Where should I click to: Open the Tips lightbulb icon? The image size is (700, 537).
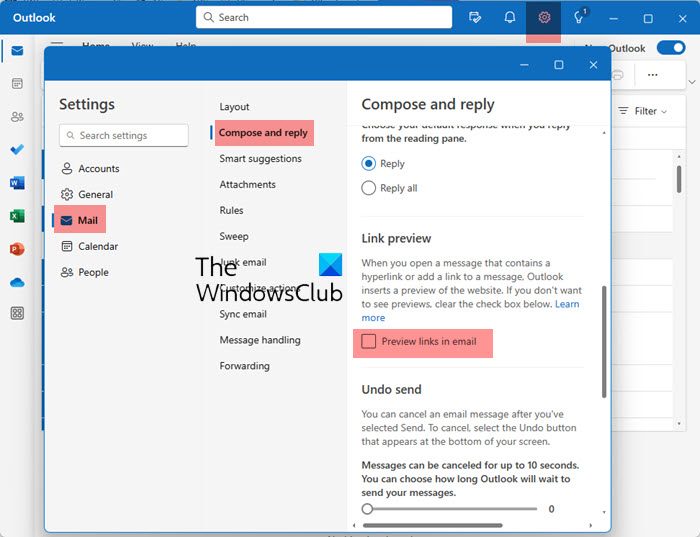pos(579,18)
